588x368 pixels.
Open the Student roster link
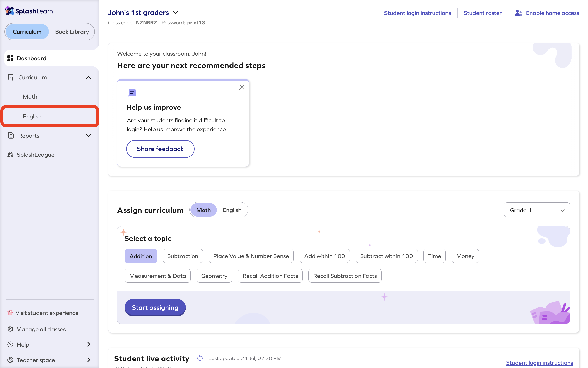(482, 13)
